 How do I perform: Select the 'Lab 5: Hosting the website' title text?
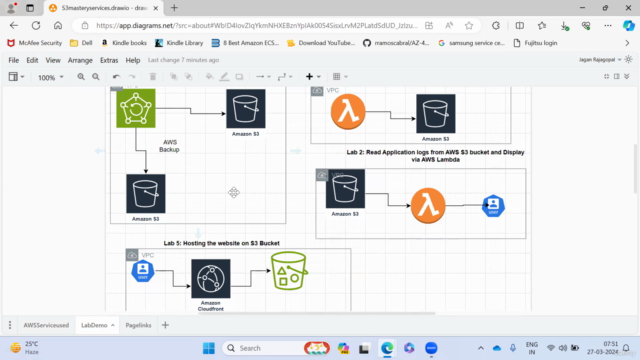[222, 243]
